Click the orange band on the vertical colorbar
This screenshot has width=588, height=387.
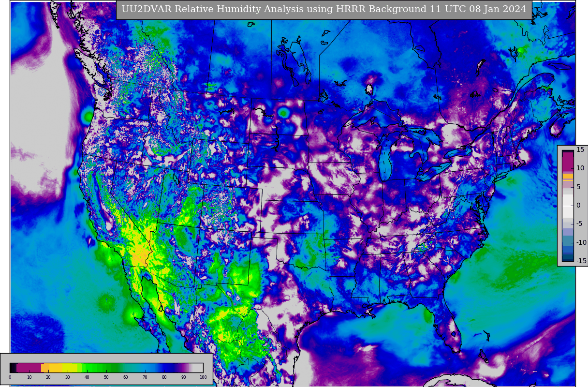click(x=568, y=176)
